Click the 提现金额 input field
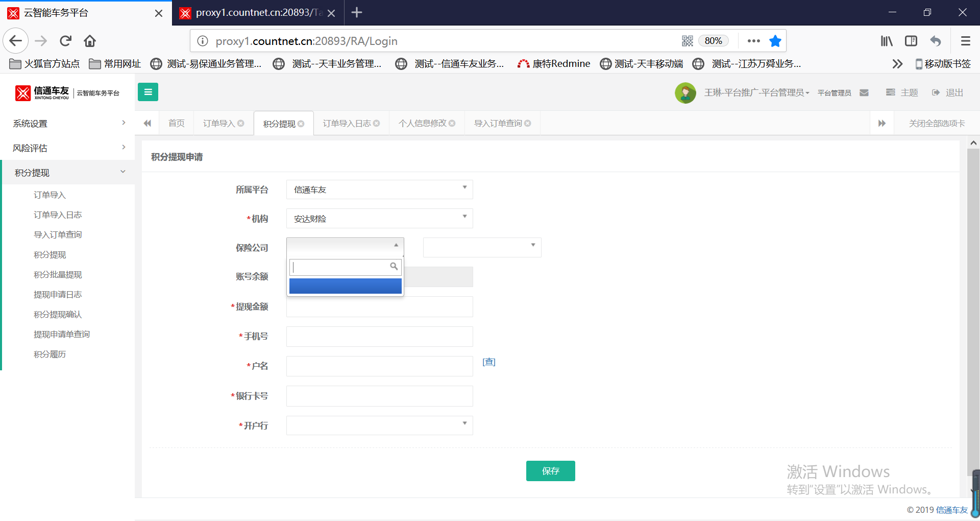Screen dimensions: 980x521 379,306
